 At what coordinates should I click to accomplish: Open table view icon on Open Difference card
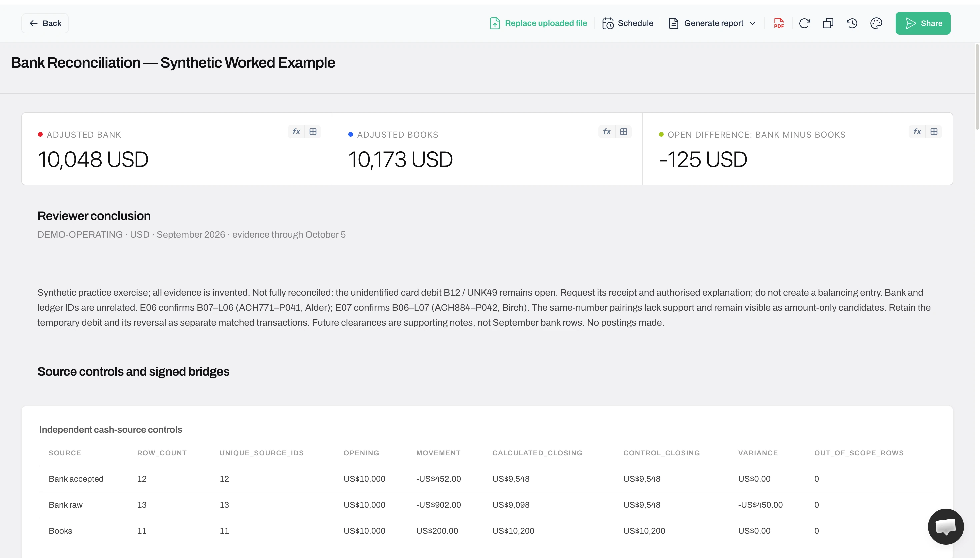(x=934, y=132)
